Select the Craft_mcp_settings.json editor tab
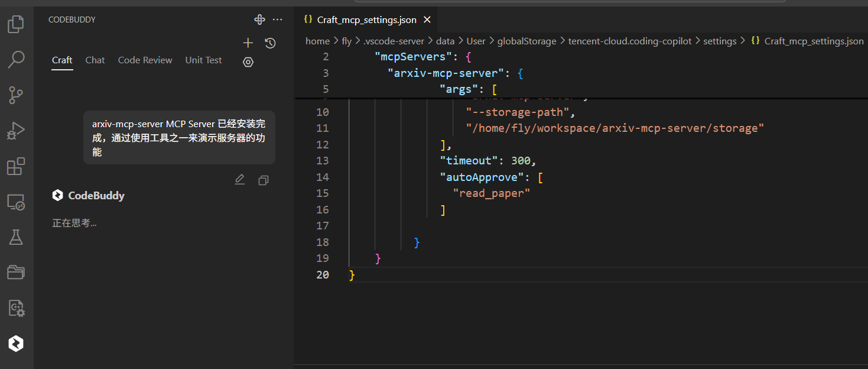868x369 pixels. (x=366, y=20)
